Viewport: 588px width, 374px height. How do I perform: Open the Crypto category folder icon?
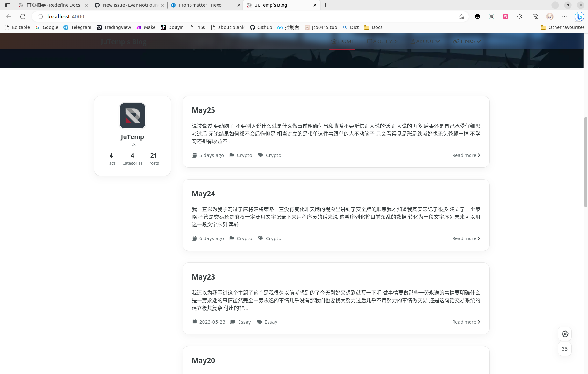click(232, 155)
